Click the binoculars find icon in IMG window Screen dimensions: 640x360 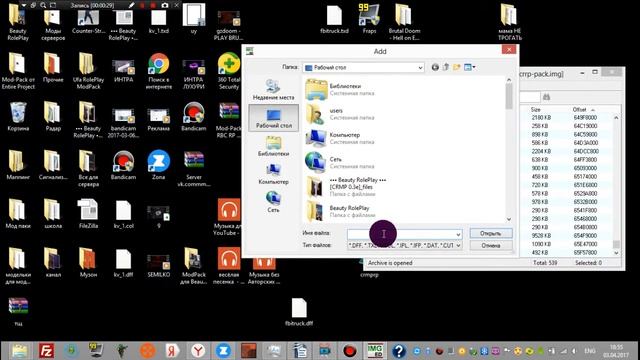click(546, 97)
